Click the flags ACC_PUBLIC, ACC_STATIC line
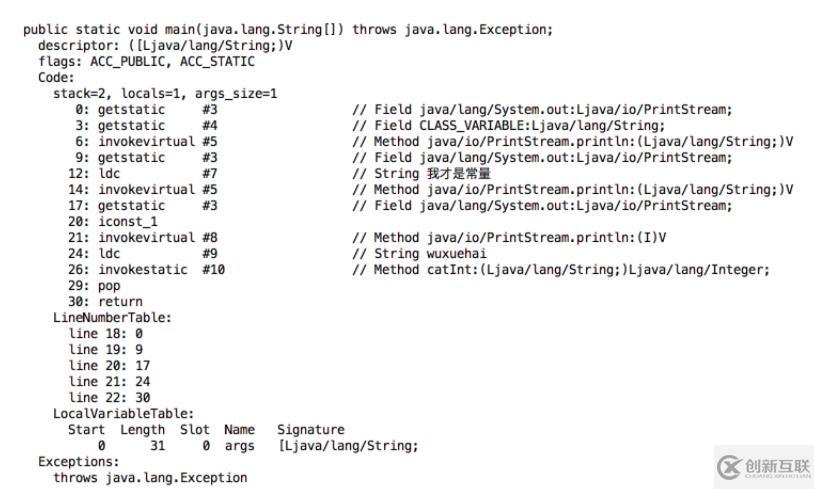Image resolution: width=814 pixels, height=489 pixels. tap(146, 62)
